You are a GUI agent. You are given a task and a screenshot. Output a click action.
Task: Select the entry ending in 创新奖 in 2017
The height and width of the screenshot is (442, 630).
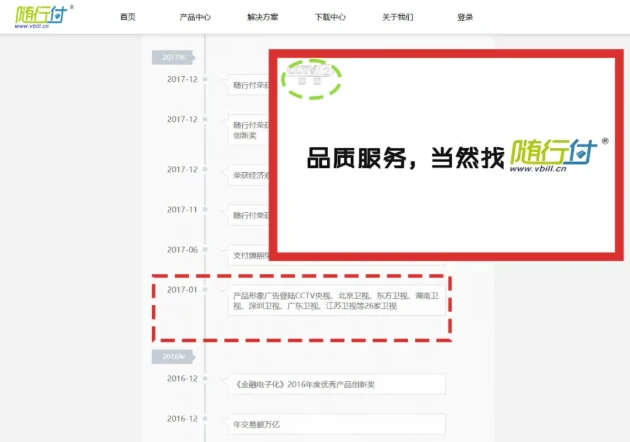point(248,130)
